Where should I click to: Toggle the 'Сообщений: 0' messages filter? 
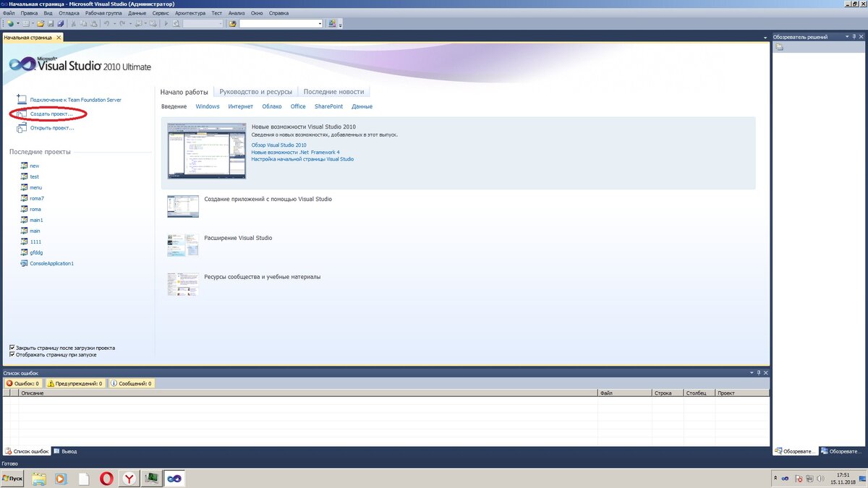[132, 383]
